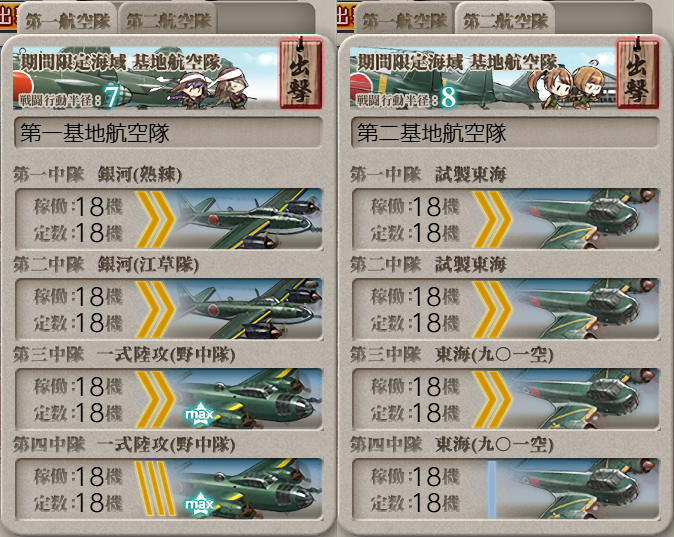Click the 第一基地航空隊 name field
This screenshot has height=537, width=674.
[168, 133]
